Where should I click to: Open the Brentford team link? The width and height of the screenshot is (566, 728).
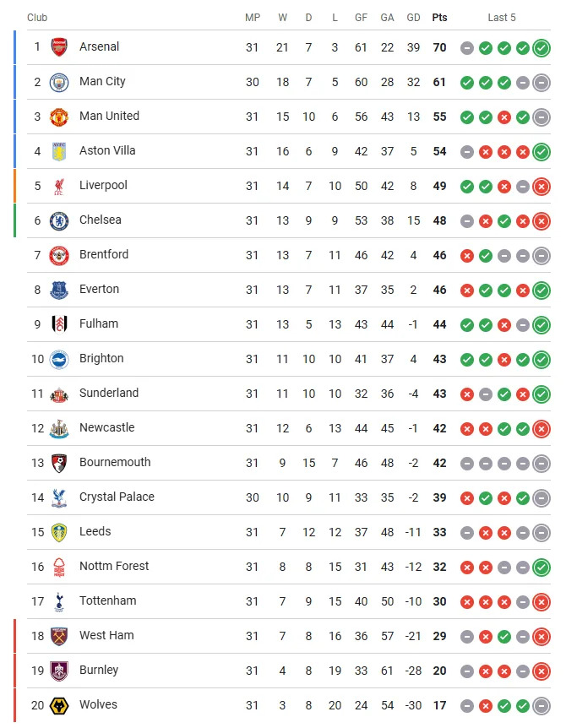[104, 254]
